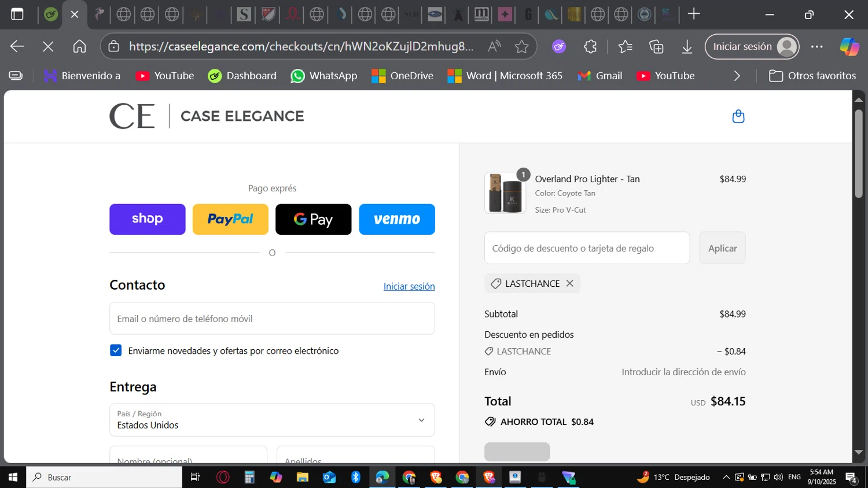The image size is (868, 488).
Task: Switch to the tab with S icon
Action: [x=244, y=14]
